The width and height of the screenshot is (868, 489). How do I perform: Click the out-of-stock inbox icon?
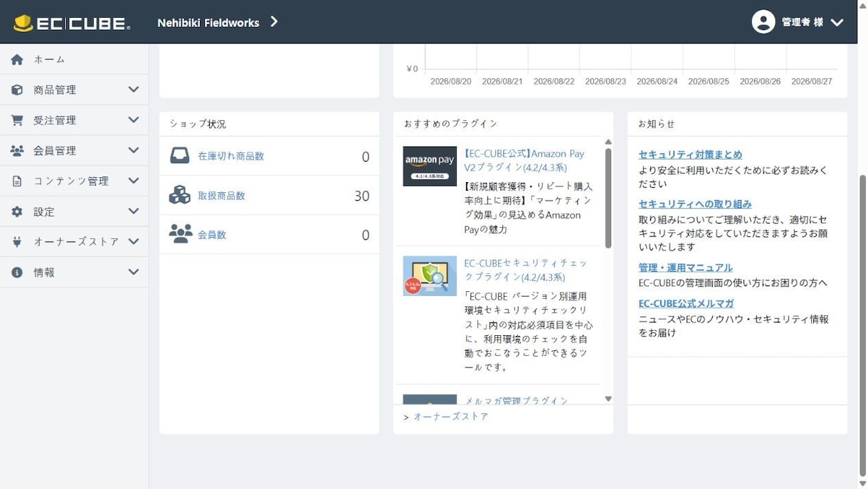[180, 156]
